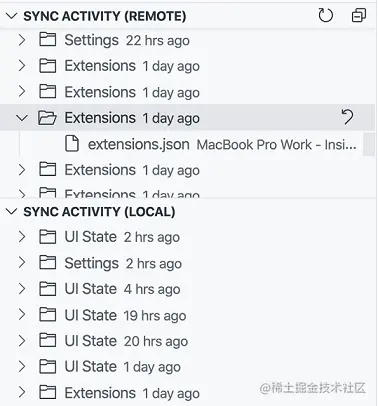Expand the UI State 20 hrs ago entry
This screenshot has width=378, height=406.
pyautogui.click(x=22, y=341)
